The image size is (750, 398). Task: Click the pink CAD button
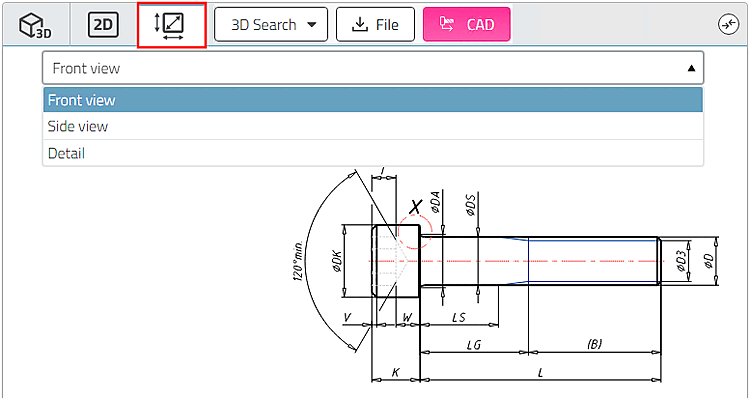pos(467,24)
